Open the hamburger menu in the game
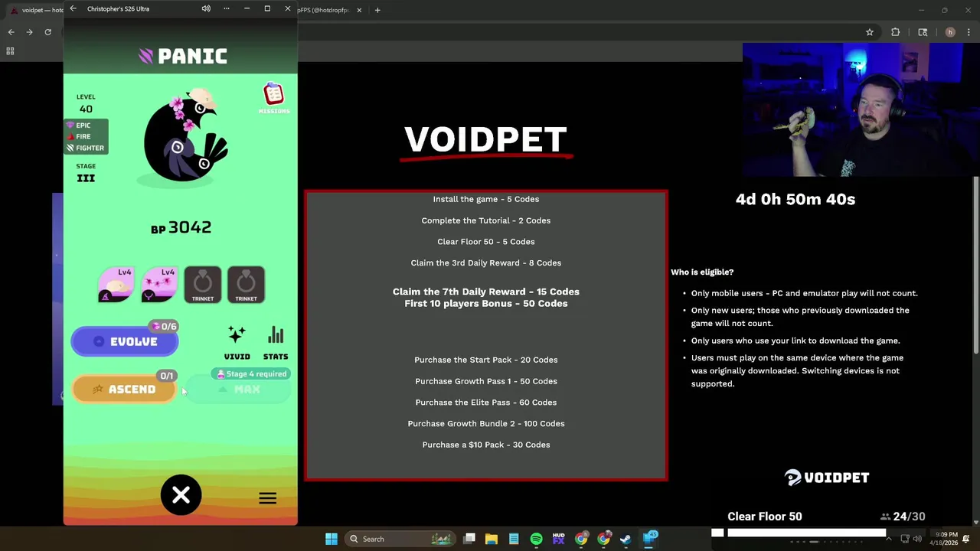The image size is (980, 551). click(x=267, y=499)
